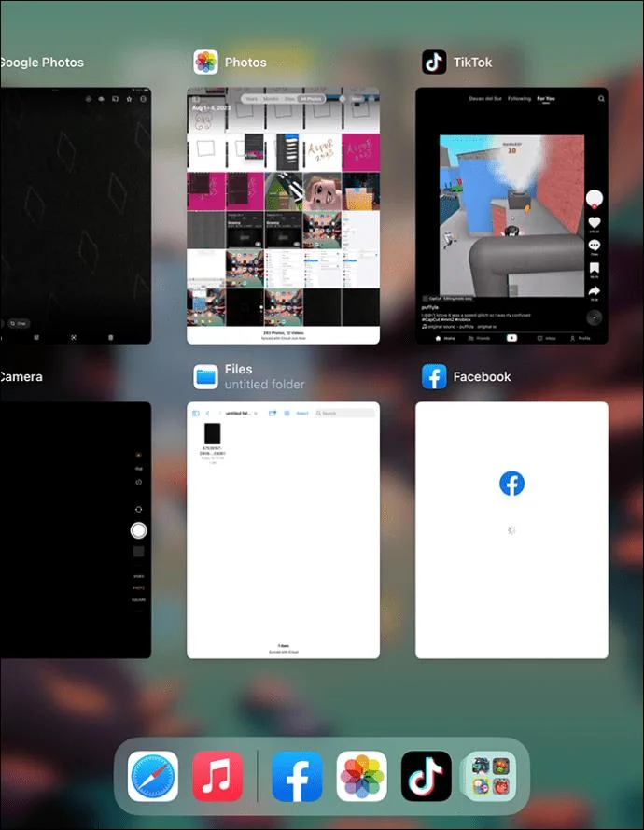Viewport: 644px width, 830px height.
Task: Tap the Facebook app icon above its card
Action: click(434, 377)
